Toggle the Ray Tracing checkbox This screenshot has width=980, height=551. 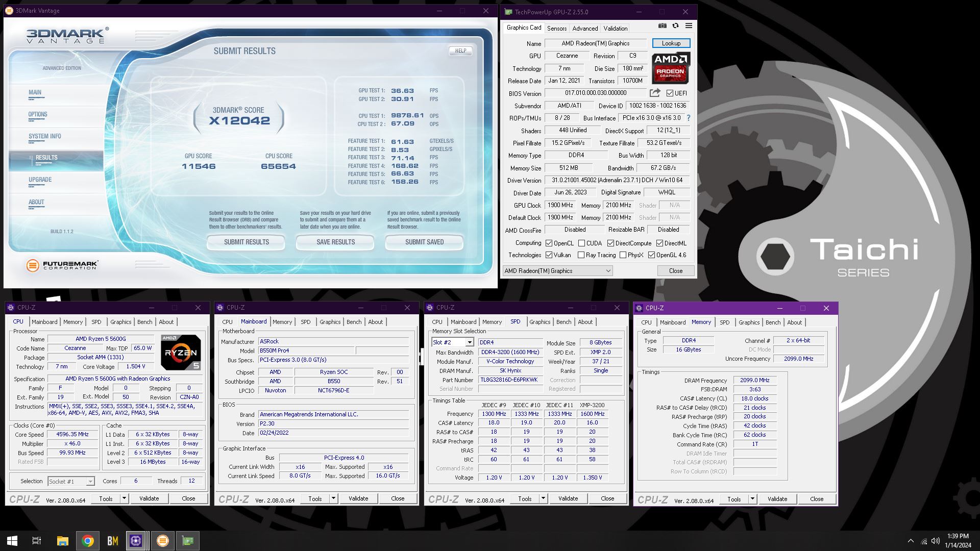581,255
